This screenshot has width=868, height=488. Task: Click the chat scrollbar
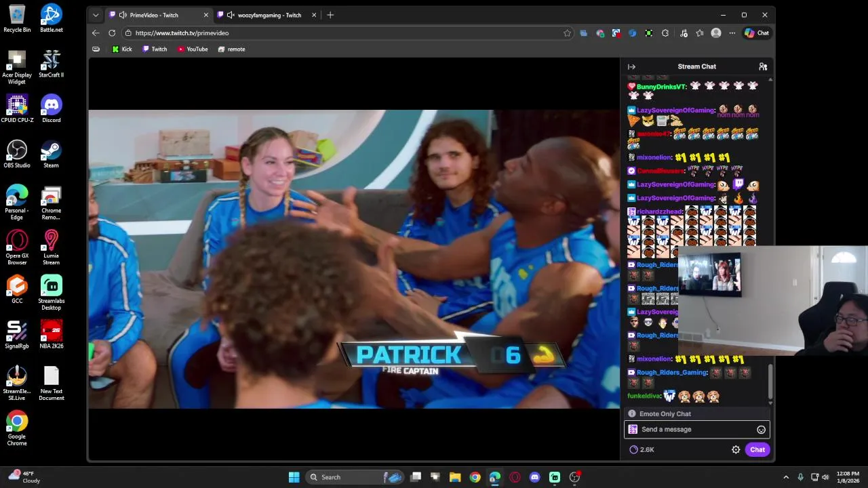(770, 381)
